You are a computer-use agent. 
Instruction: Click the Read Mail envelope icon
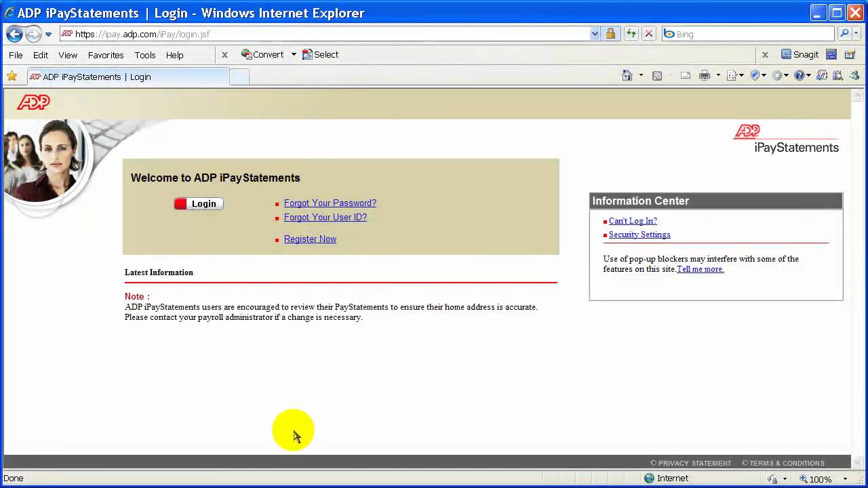(686, 76)
